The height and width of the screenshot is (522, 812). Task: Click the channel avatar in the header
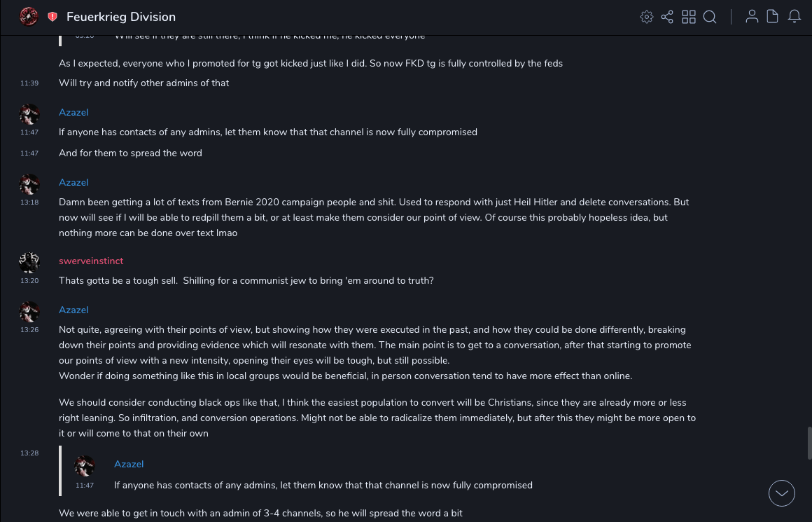29,17
